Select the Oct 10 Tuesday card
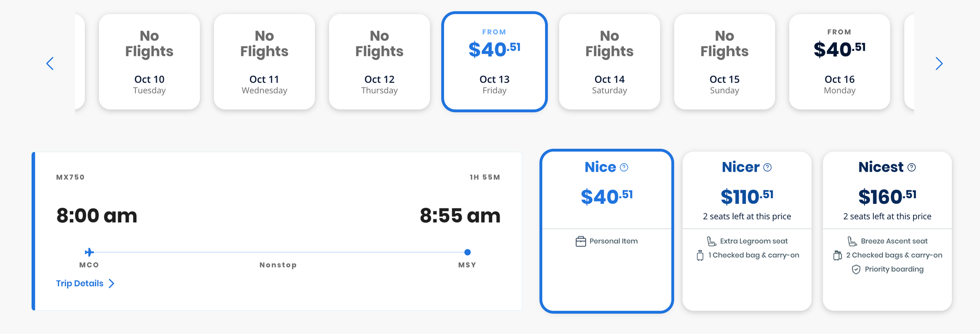 click(x=149, y=62)
